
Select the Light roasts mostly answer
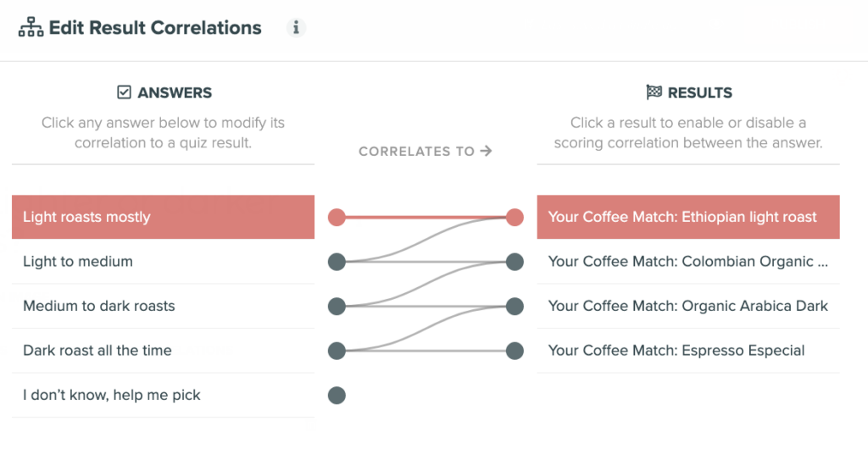point(164,217)
